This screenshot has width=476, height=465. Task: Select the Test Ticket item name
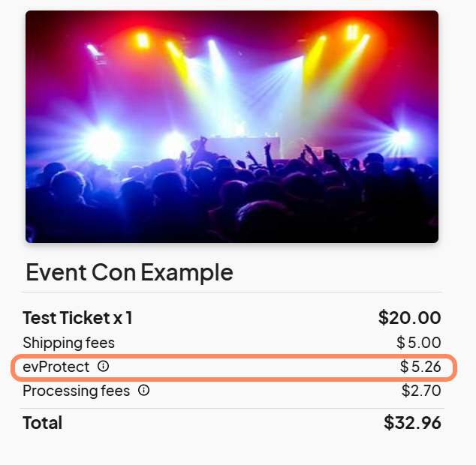66,318
